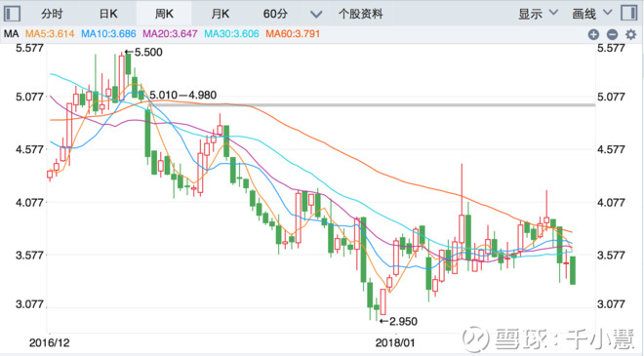Zoom in chart with plus icon

[x=593, y=34]
